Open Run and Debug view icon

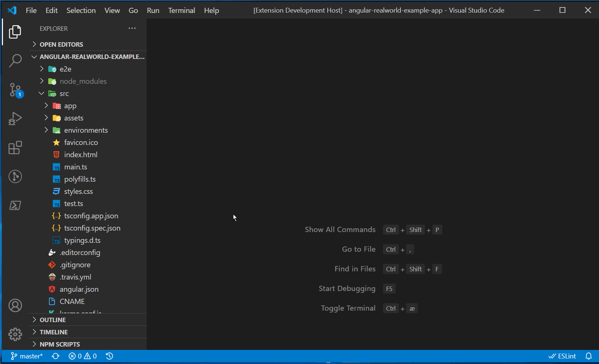point(15,119)
